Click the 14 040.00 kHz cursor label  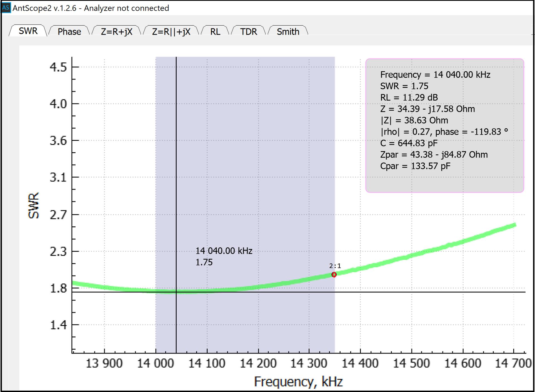pyautogui.click(x=224, y=251)
